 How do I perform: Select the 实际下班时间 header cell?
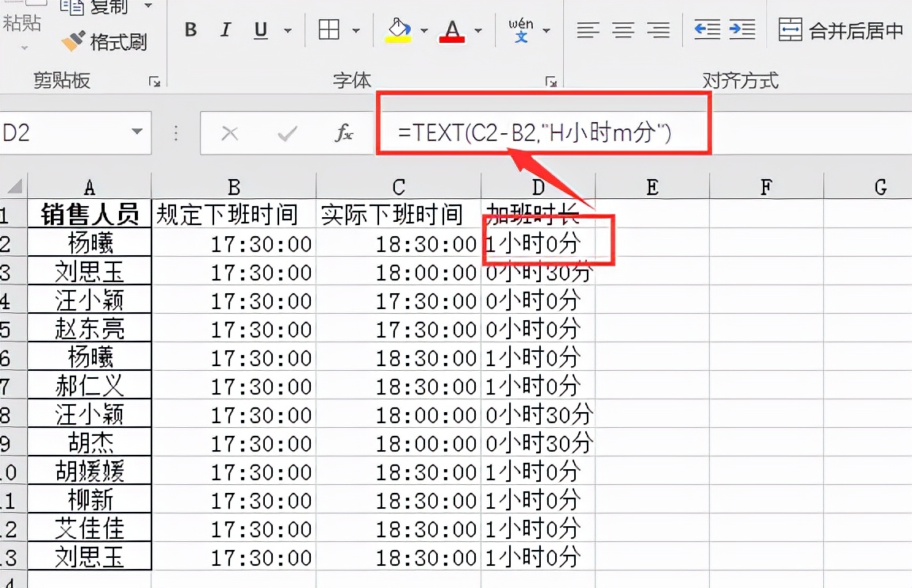click(398, 214)
